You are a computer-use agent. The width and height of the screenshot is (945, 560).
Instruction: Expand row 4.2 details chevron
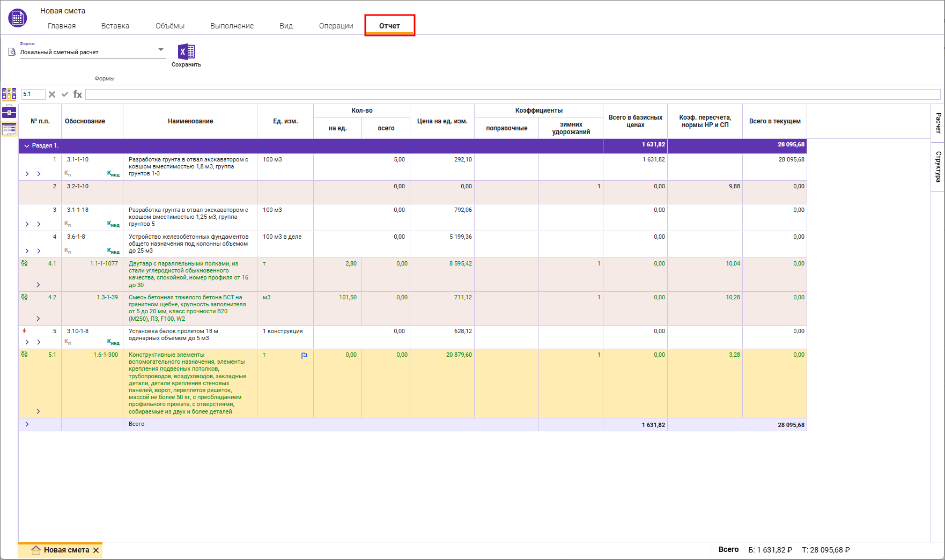click(38, 319)
